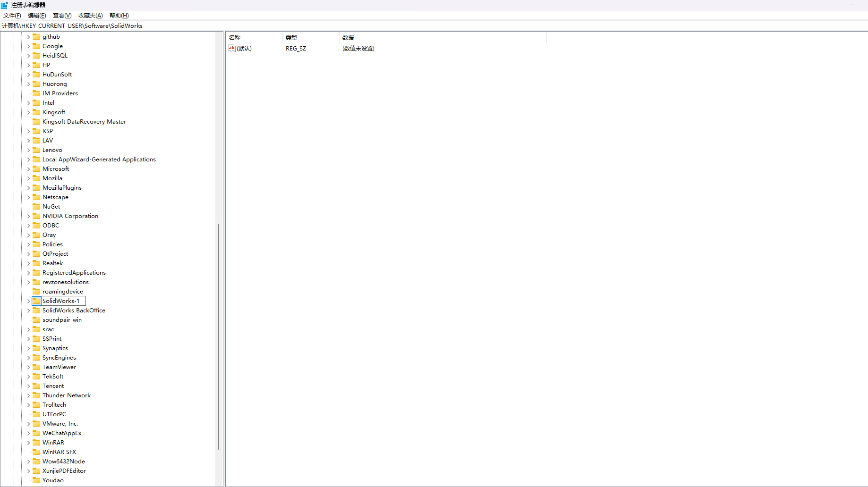The image size is (868, 487).
Task: Expand the Google key
Action: (28, 46)
